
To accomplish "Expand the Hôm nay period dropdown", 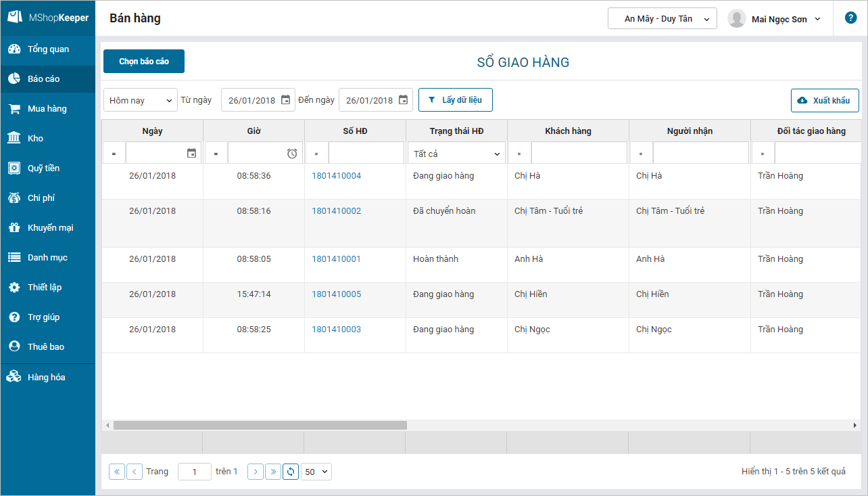I will tap(141, 100).
